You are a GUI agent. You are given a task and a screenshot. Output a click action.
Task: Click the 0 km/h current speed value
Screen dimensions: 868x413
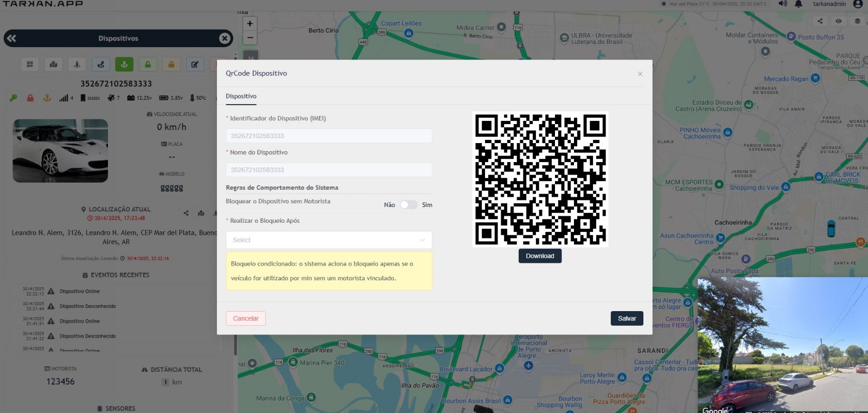(x=171, y=127)
